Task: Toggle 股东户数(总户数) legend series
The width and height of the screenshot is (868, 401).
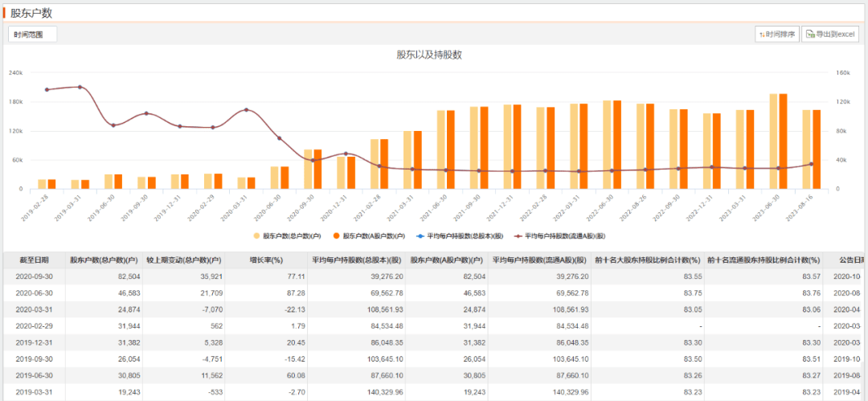Action: point(286,236)
